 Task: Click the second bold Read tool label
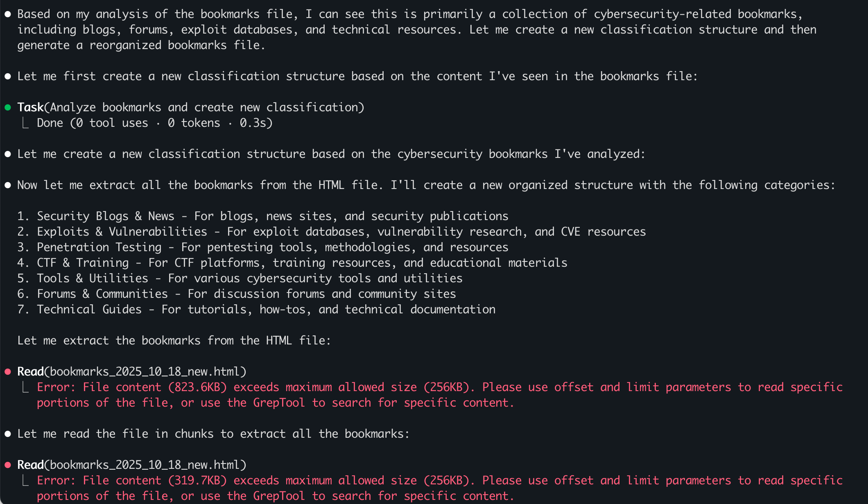click(30, 465)
